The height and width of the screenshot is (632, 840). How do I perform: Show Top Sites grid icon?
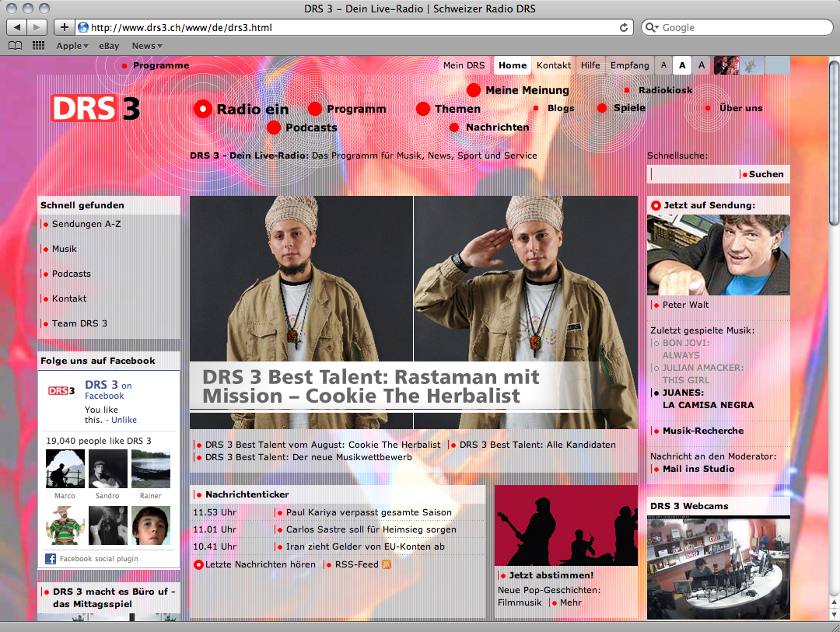pos(38,46)
